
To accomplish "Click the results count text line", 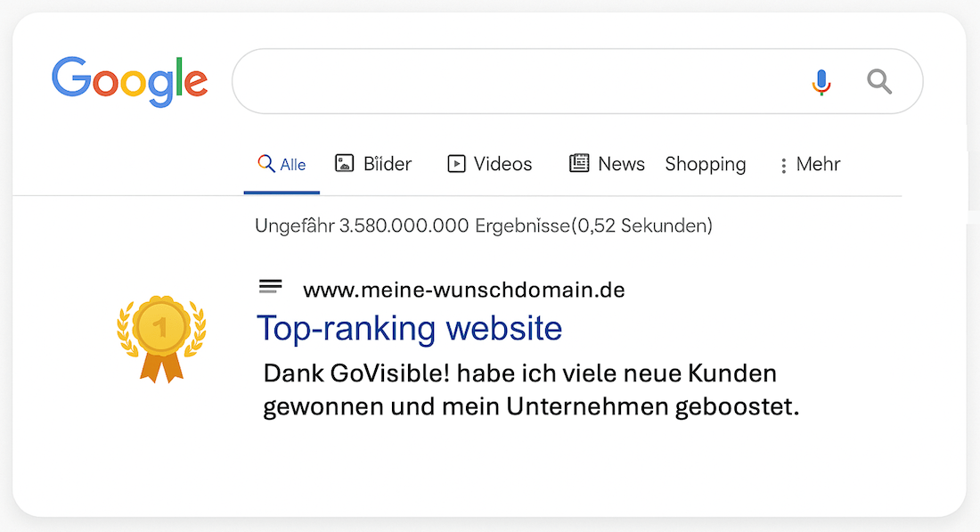I will tap(484, 225).
